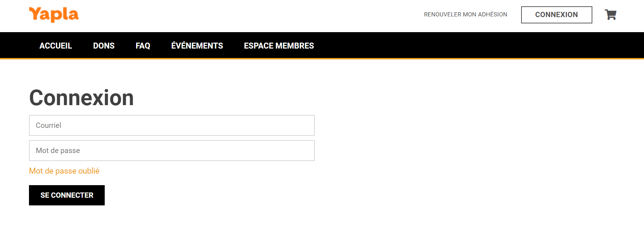Select FAQ in the navigation bar

pyautogui.click(x=143, y=46)
